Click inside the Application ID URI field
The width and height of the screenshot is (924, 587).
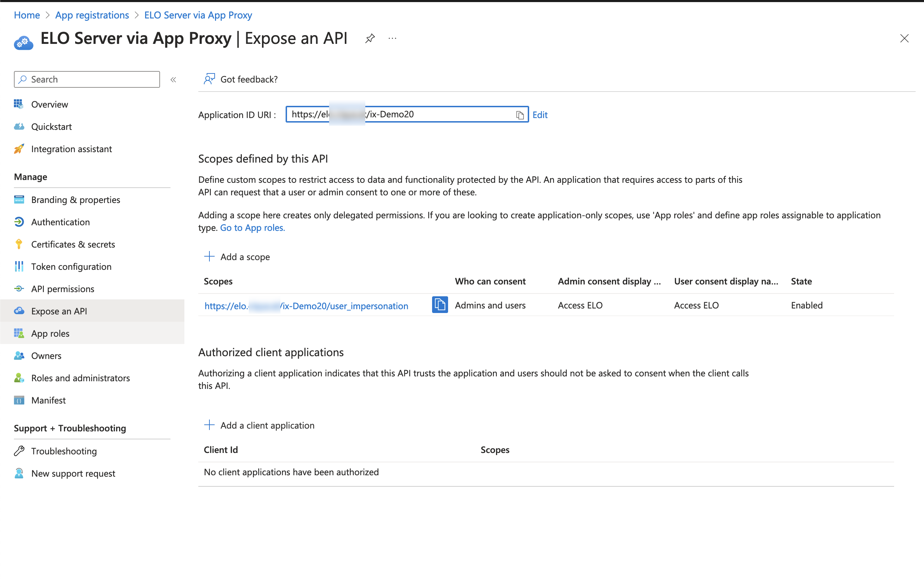pos(407,115)
